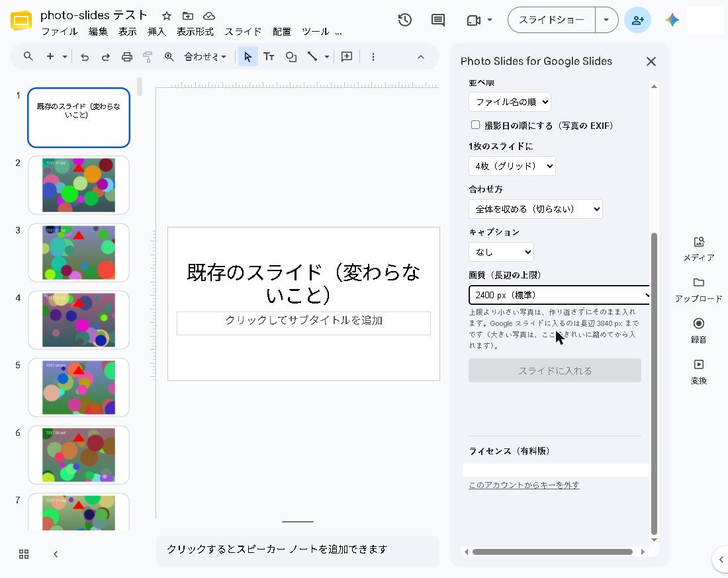Click the share add-person button
The image size is (728, 578).
(x=637, y=20)
